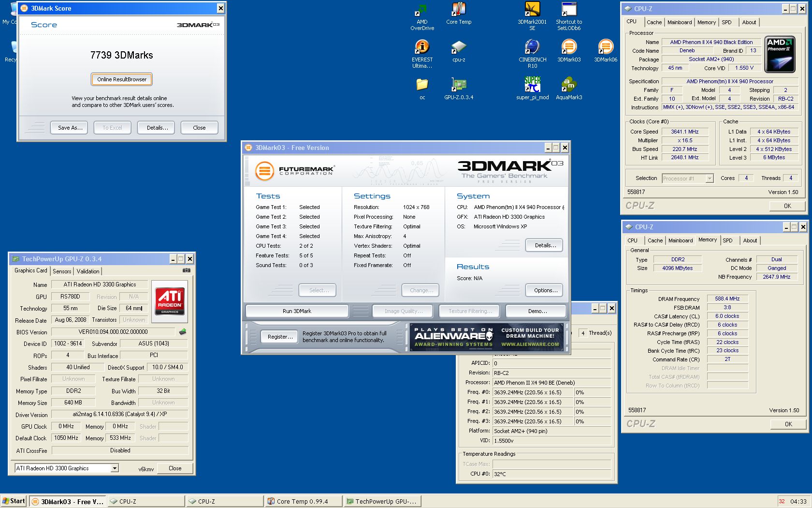Click the GPU-Z screenshot camera icon
Image resolution: width=812 pixels, height=508 pixels.
187,270
